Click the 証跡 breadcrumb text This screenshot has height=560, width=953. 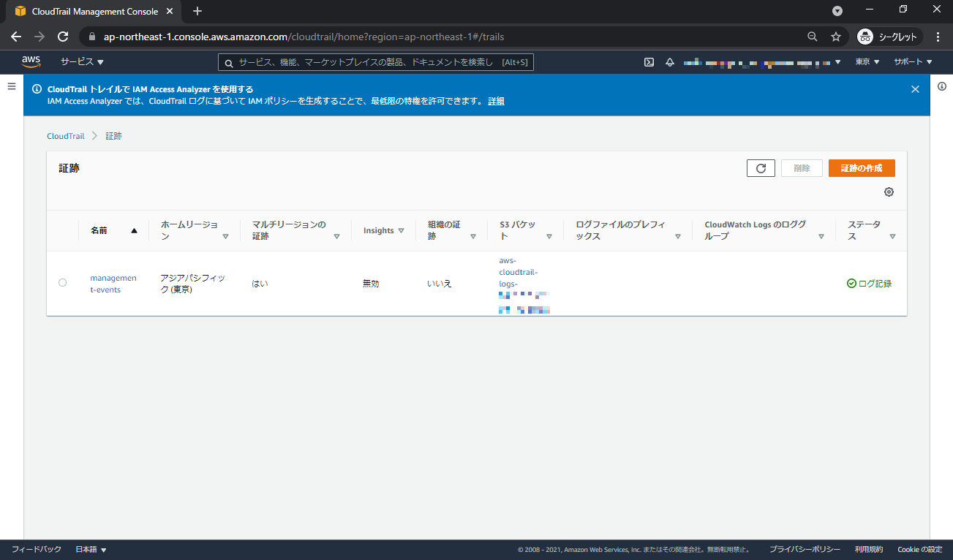[114, 136]
